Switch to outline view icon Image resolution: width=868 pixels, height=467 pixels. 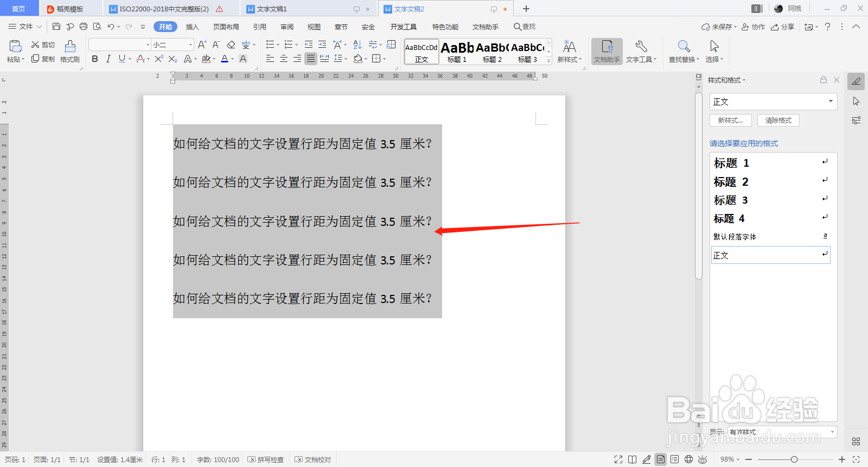tap(674, 459)
